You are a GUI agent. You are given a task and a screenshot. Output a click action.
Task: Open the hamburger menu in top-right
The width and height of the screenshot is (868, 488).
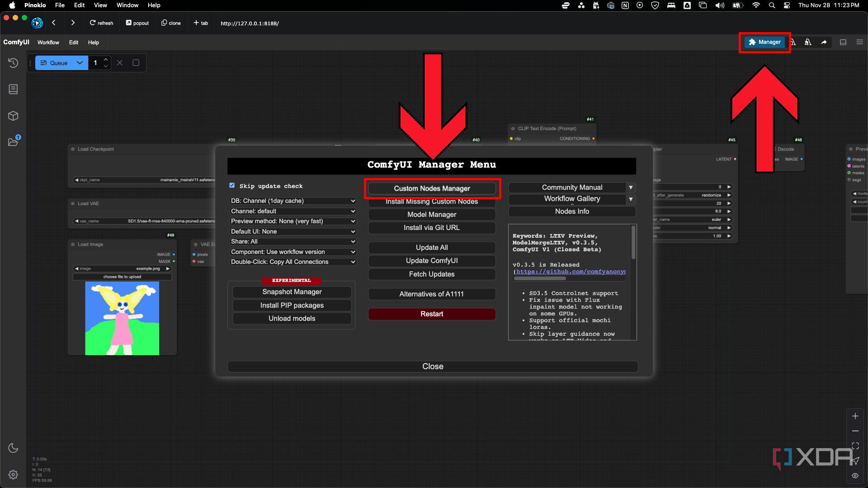(859, 42)
